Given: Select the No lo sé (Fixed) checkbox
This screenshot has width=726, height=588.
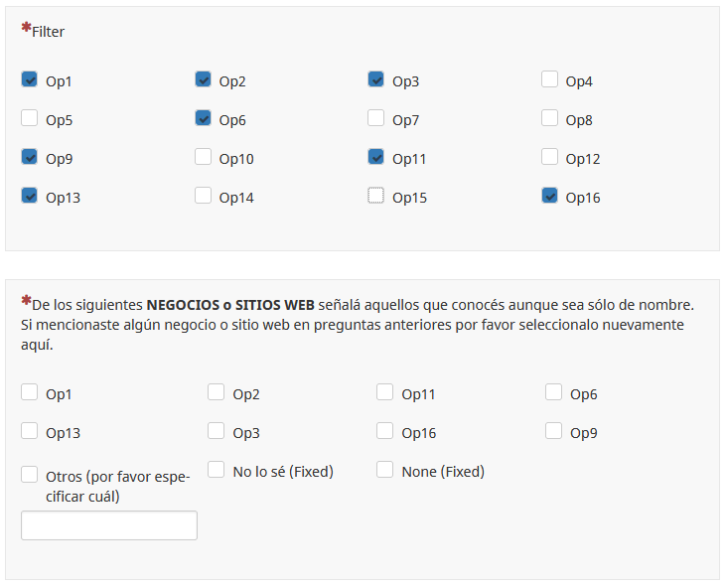Looking at the screenshot, I should 217,470.
